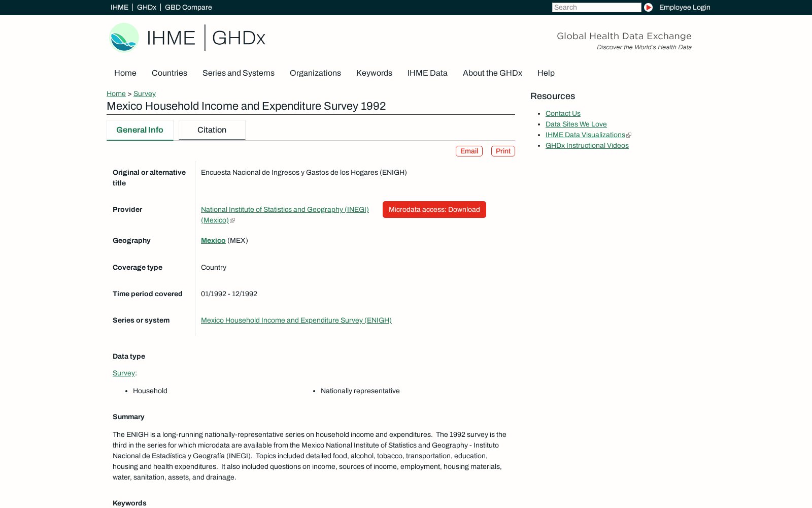Click the 'Nationally representative' list item

360,391
